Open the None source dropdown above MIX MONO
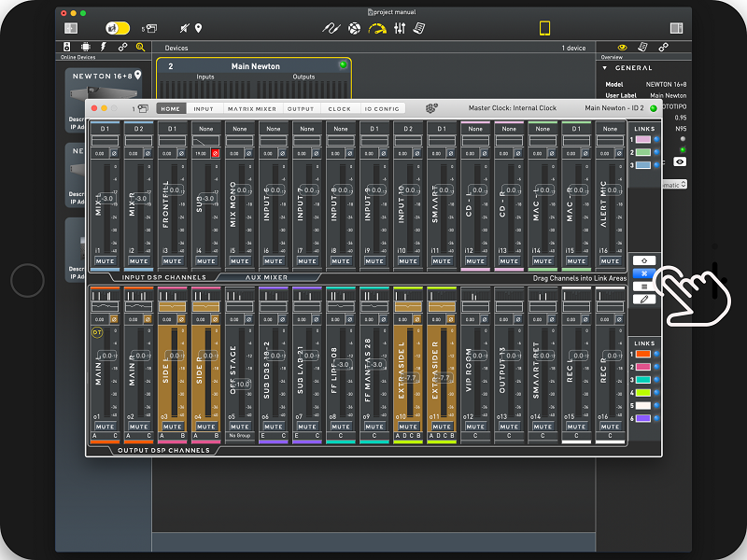 pos(239,128)
